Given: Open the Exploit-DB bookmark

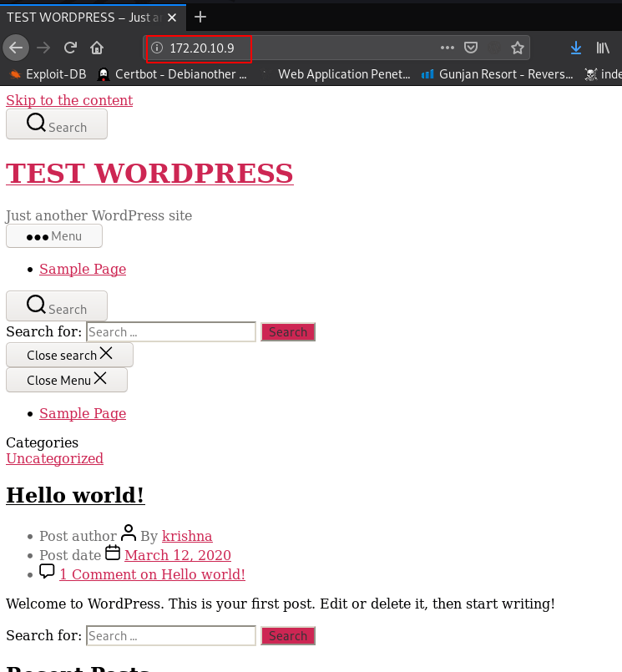Looking at the screenshot, I should 48,74.
